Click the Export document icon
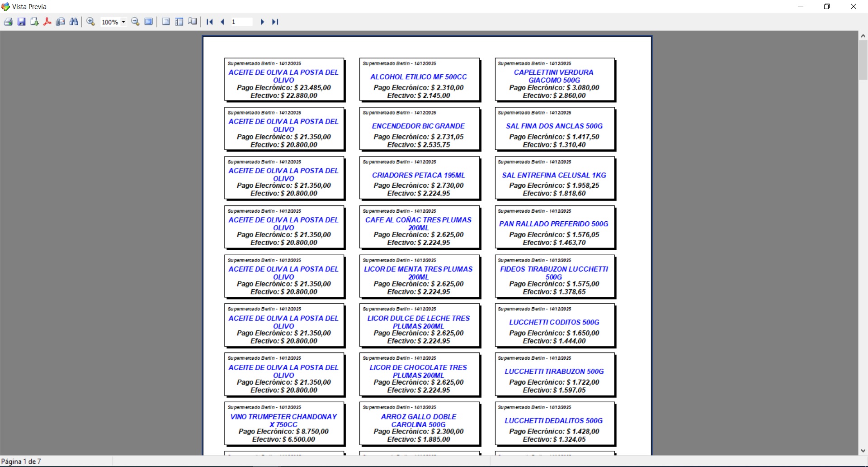The image size is (868, 467). click(34, 22)
